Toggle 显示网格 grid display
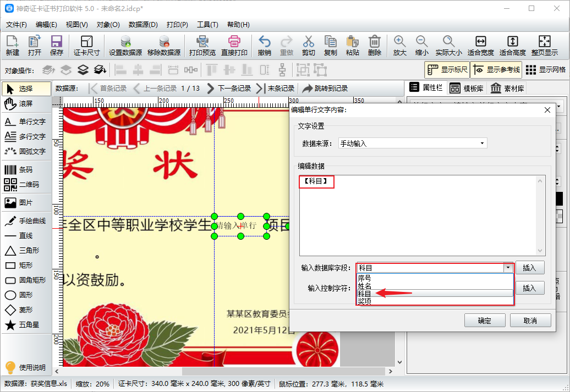570x392 pixels. tap(546, 70)
